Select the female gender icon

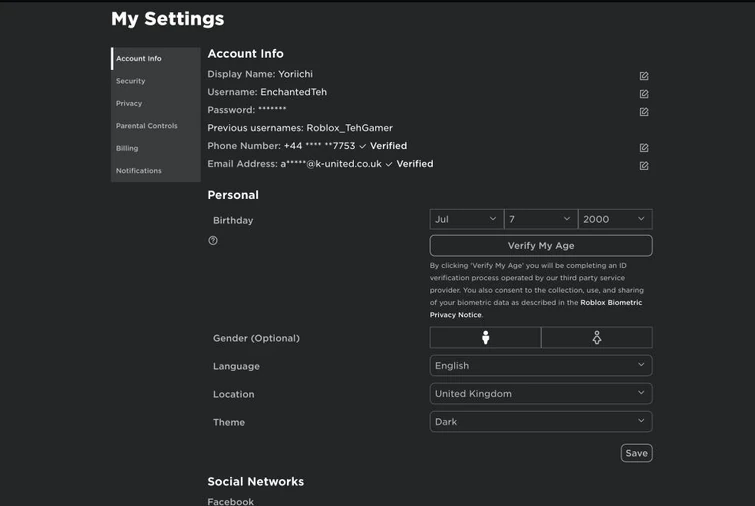tap(597, 338)
